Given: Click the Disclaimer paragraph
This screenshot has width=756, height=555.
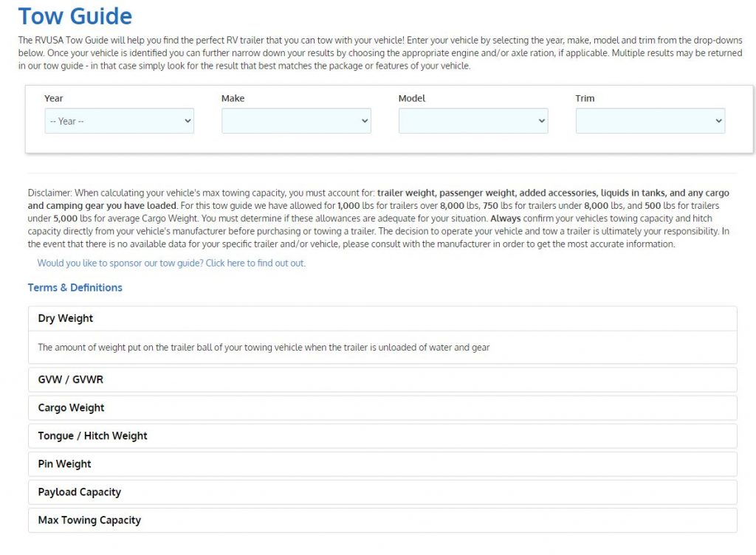Looking at the screenshot, I should point(379,218).
